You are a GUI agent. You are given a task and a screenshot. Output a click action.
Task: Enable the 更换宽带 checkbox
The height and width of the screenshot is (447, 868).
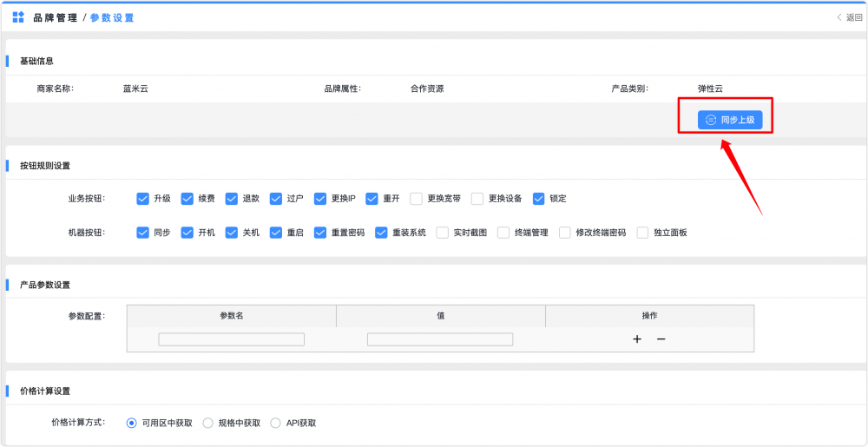tap(417, 198)
